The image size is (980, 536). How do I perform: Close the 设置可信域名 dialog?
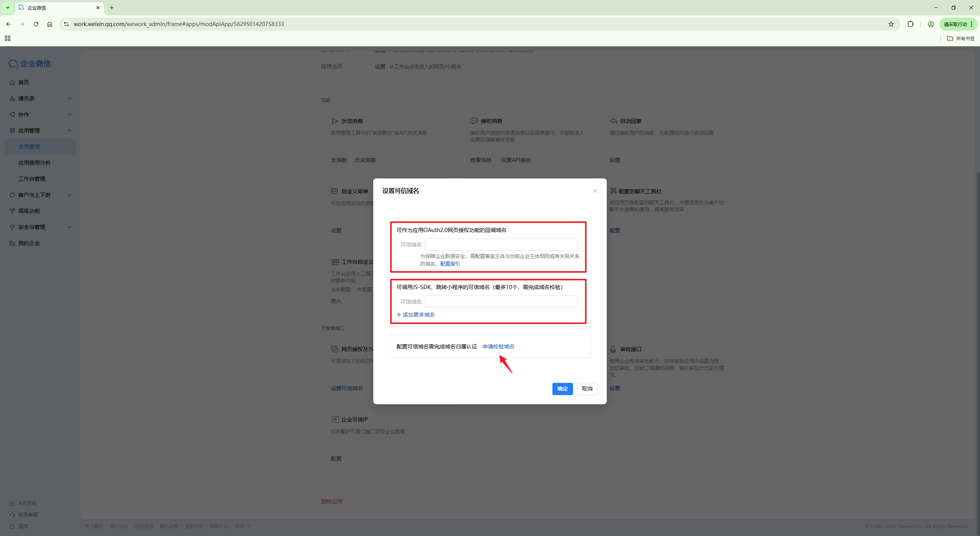(x=595, y=191)
